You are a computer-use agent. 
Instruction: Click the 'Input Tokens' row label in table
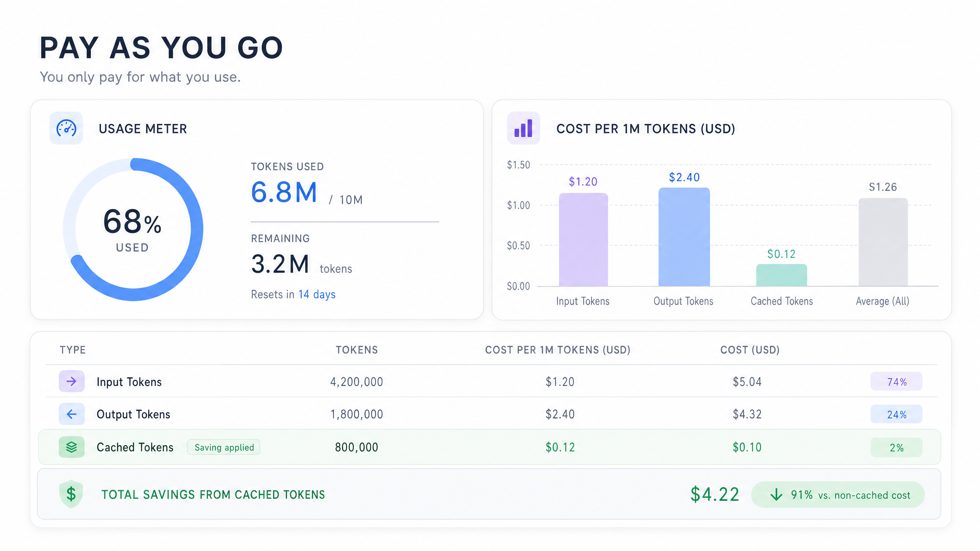(129, 382)
